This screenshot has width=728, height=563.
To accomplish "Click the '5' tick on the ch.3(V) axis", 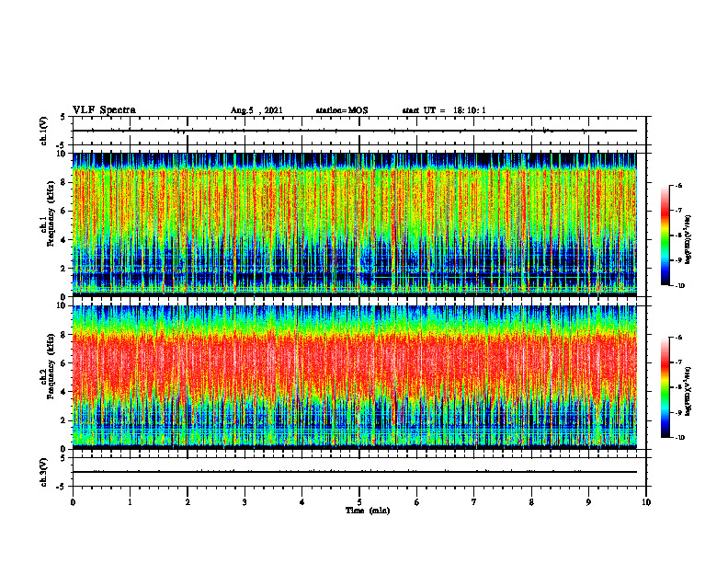I will [63, 458].
